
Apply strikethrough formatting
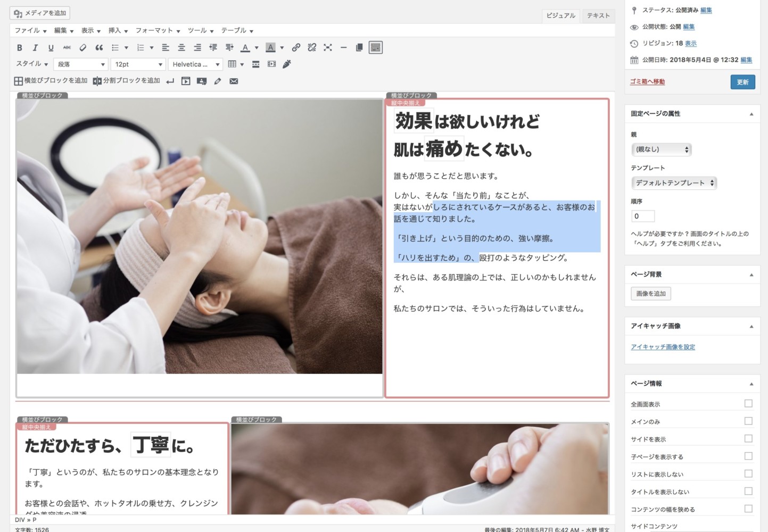click(x=67, y=48)
